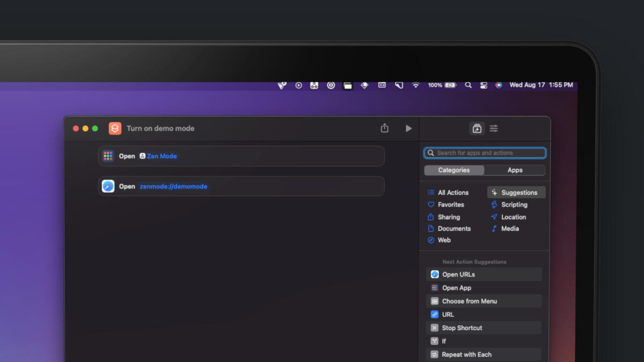Open Spotlight search in menu bar

pos(468,85)
